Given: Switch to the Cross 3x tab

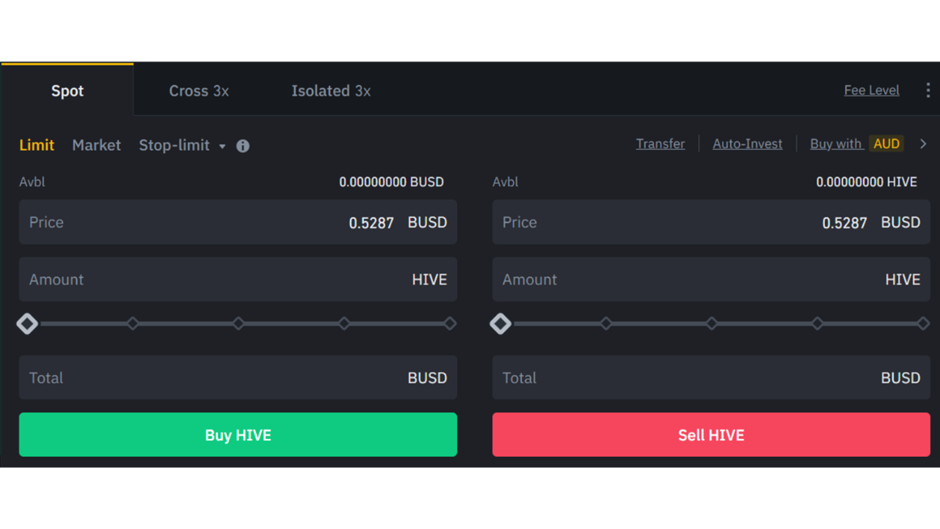Looking at the screenshot, I should [x=199, y=91].
